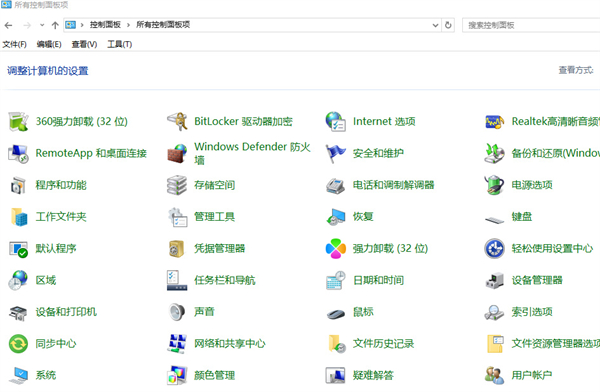Click the 键盘 keyboard icon
Screen dimensions: 600x392
point(494,220)
